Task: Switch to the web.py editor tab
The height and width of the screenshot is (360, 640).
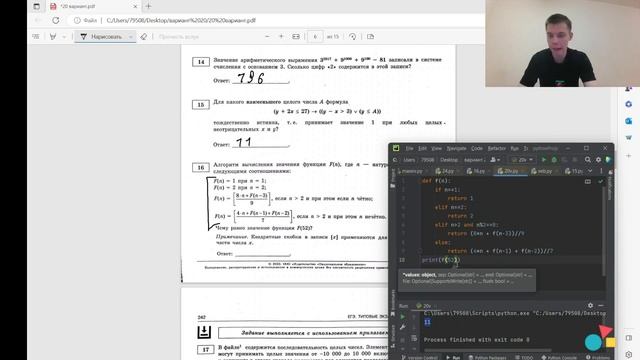Action: pos(544,171)
